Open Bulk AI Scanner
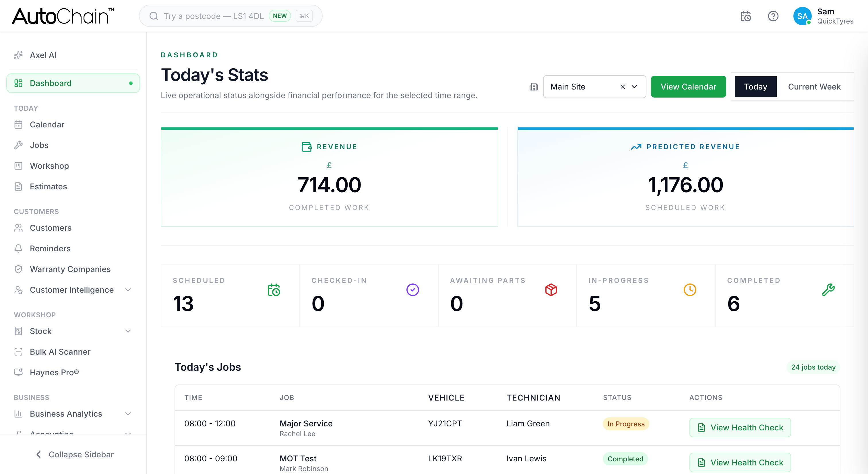 coord(73,352)
